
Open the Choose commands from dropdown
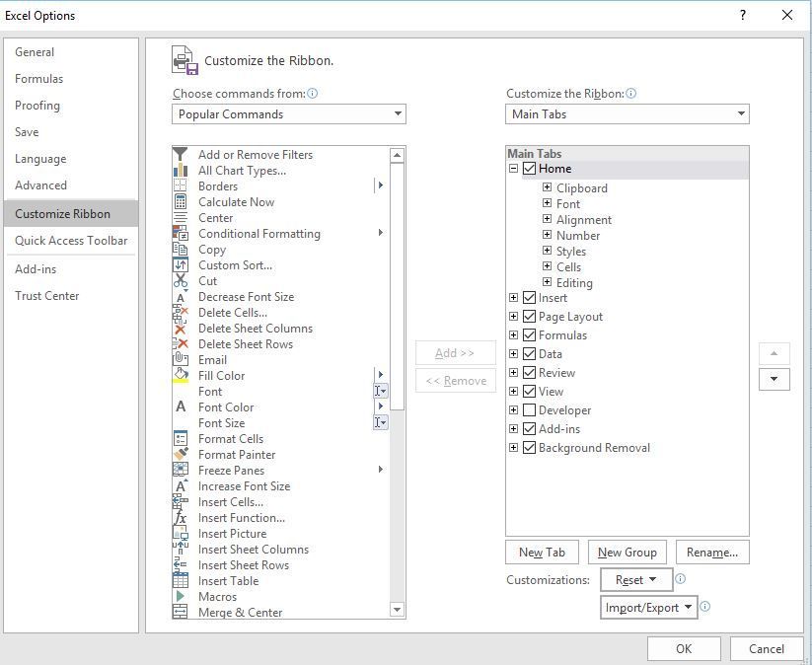[289, 113]
